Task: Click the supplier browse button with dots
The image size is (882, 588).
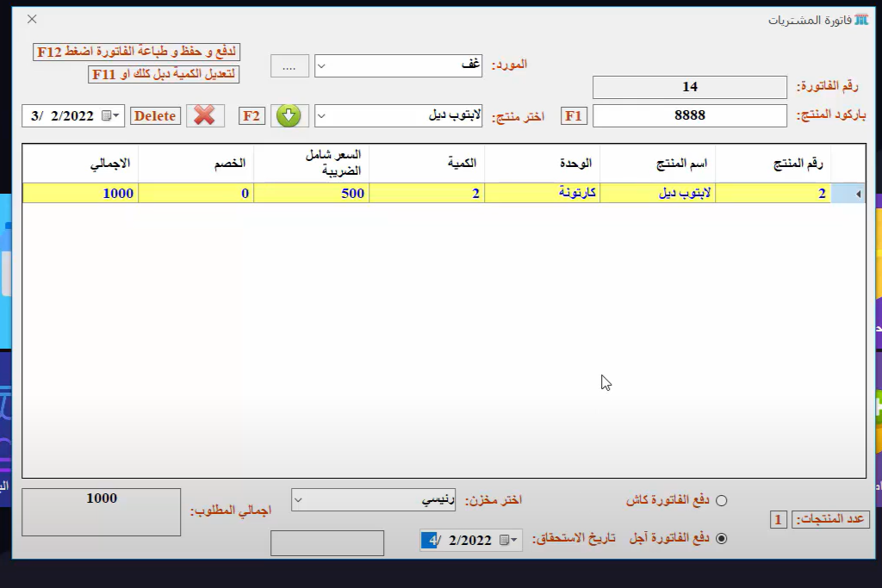Action: 289,65
